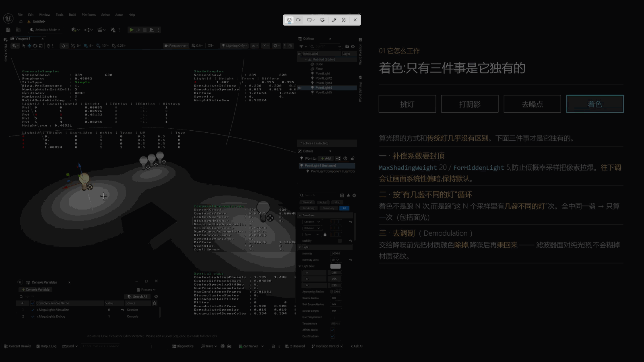
Task: Open the snip shape dropdown
Action: (x=311, y=20)
